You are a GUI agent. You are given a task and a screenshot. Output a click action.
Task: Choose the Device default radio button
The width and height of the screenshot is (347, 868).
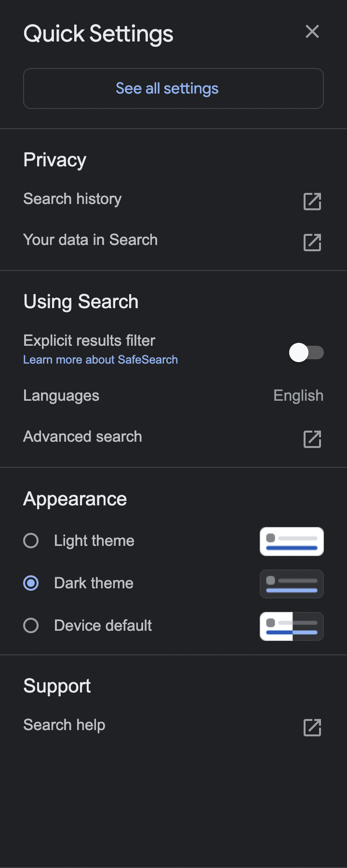31,625
